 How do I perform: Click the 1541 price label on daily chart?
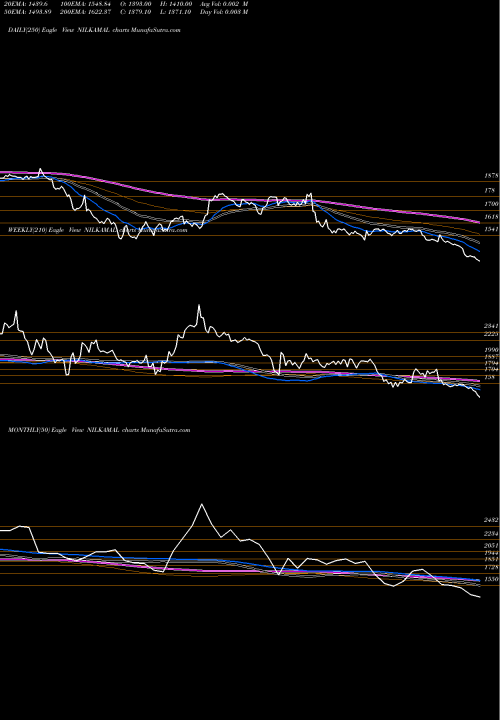[491, 229]
